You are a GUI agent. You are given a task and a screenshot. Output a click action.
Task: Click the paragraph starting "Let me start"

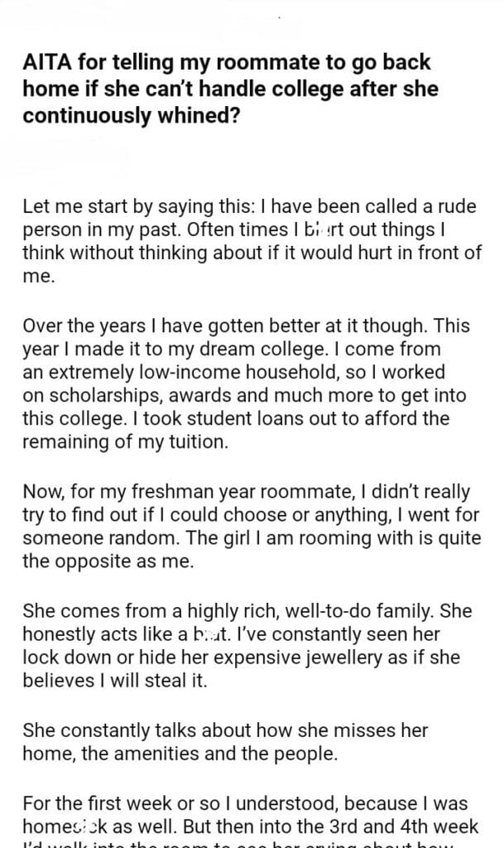coord(247,242)
